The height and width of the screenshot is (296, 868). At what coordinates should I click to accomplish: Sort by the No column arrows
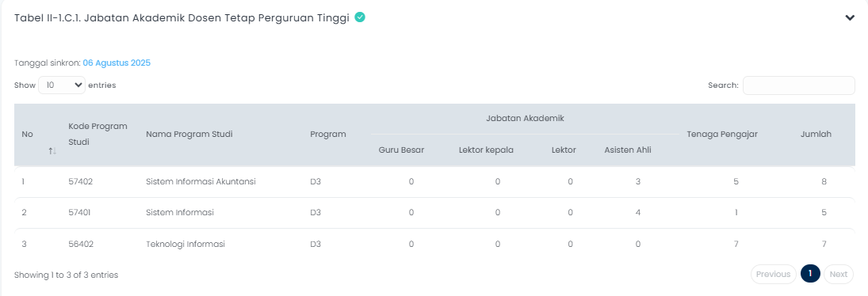point(52,150)
